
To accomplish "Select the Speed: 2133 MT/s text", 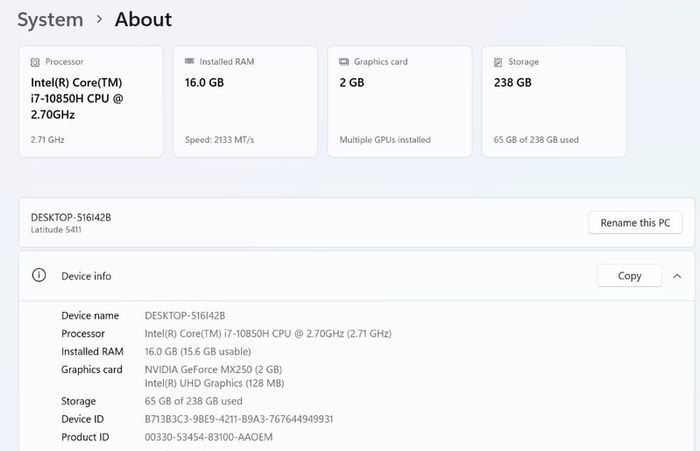I will tap(219, 140).
